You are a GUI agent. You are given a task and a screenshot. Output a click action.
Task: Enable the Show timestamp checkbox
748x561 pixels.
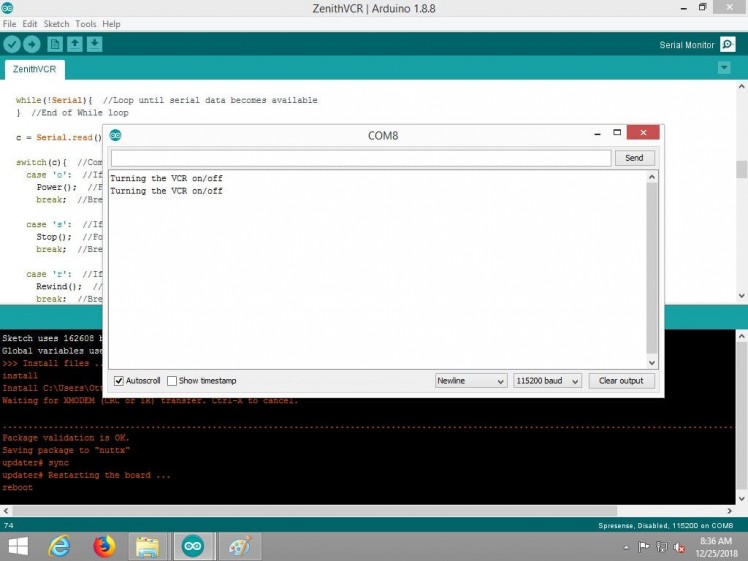pyautogui.click(x=172, y=381)
